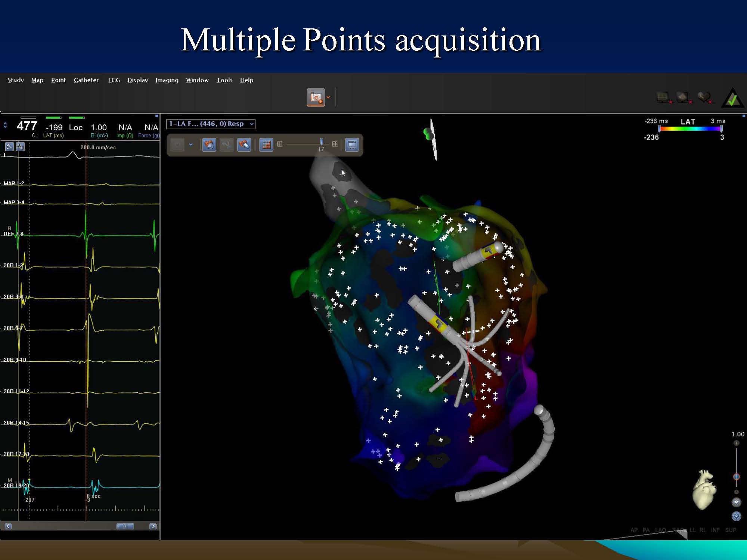Select the AP view preset

[x=634, y=530]
